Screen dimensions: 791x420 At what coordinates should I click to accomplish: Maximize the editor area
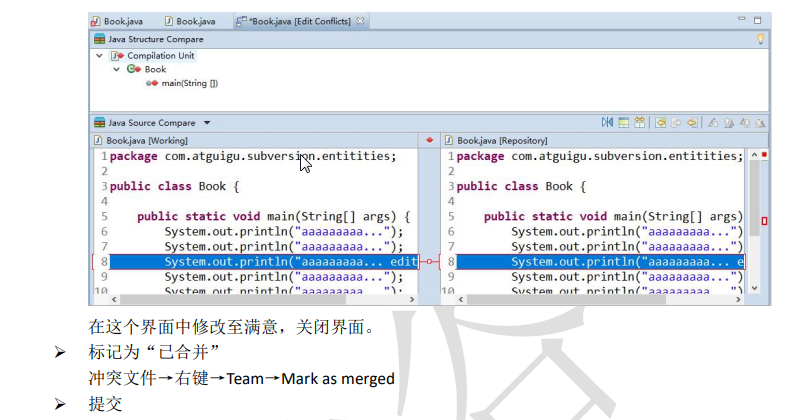tap(757, 20)
